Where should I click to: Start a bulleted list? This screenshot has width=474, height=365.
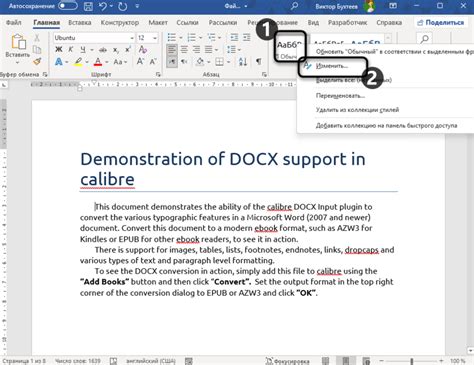[171, 37]
